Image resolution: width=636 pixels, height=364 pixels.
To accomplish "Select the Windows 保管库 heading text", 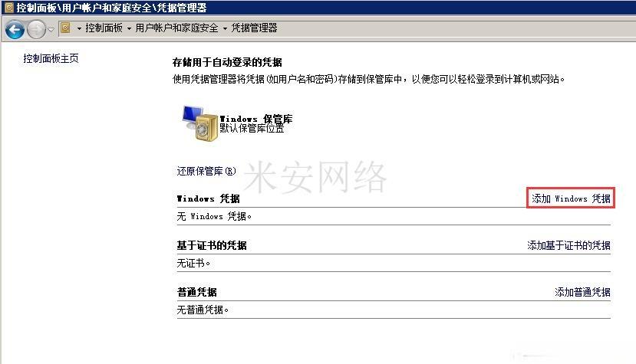I will point(255,119).
